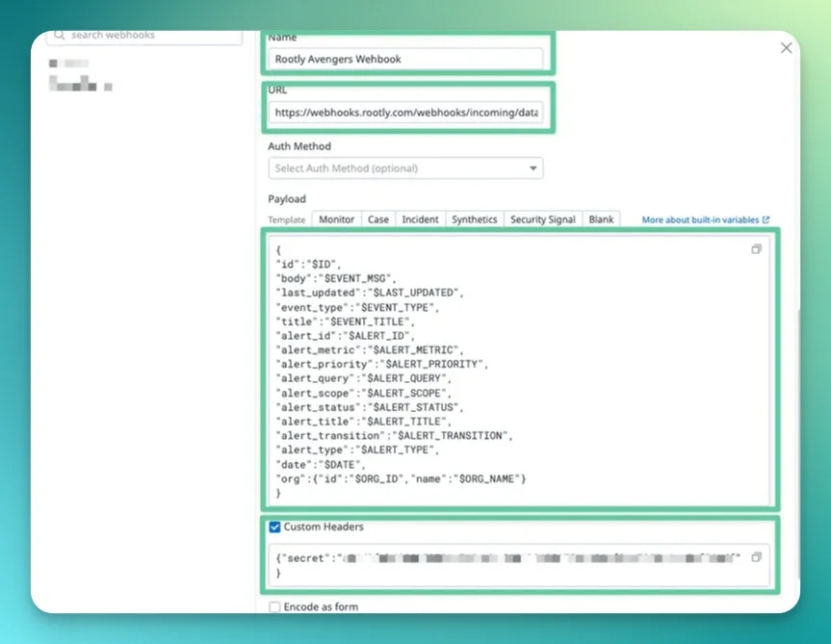Open the Select Auth Method dropdown
The width and height of the screenshot is (831, 644).
(x=405, y=168)
